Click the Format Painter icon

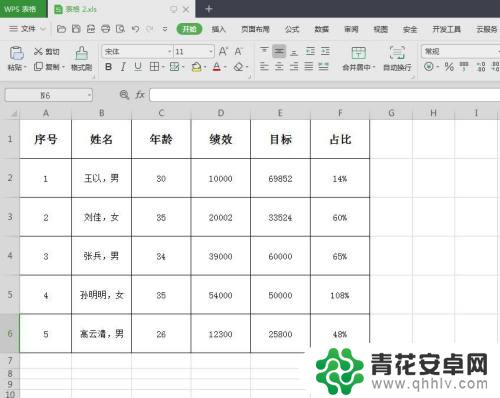tap(82, 53)
